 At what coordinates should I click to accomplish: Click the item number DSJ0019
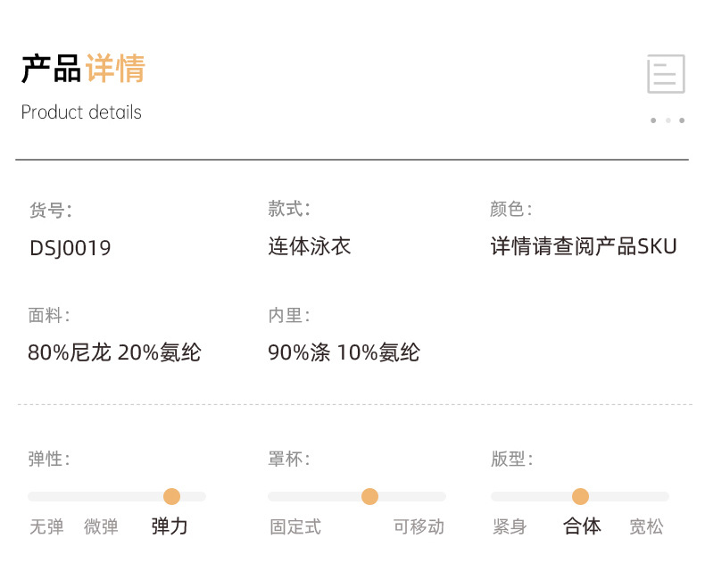(70, 248)
